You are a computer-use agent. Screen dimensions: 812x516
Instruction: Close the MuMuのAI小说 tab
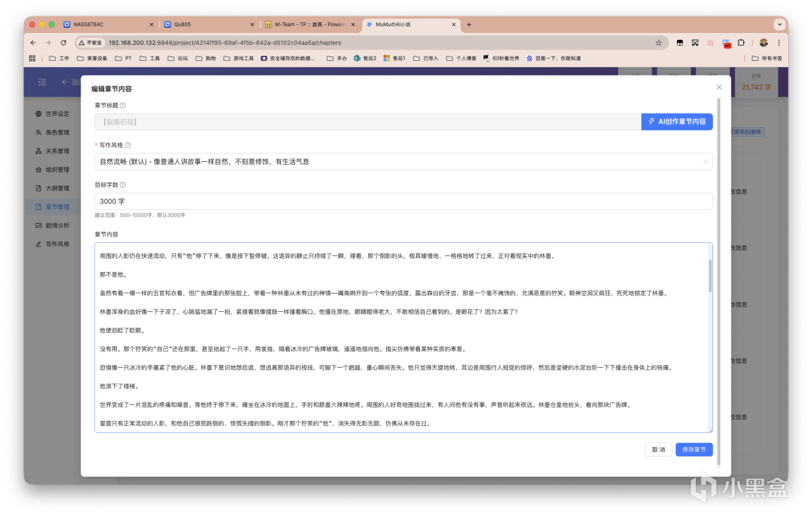pyautogui.click(x=454, y=25)
